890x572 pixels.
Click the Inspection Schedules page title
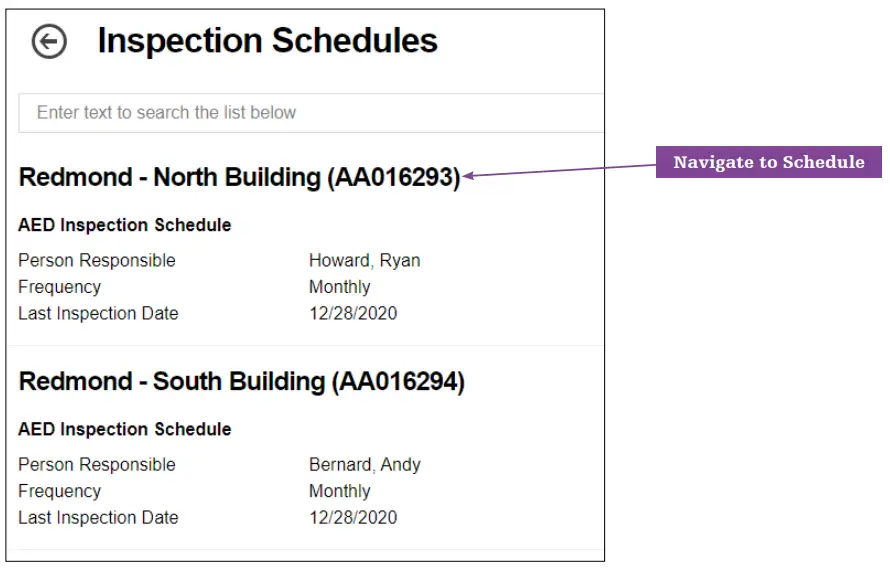(x=267, y=41)
